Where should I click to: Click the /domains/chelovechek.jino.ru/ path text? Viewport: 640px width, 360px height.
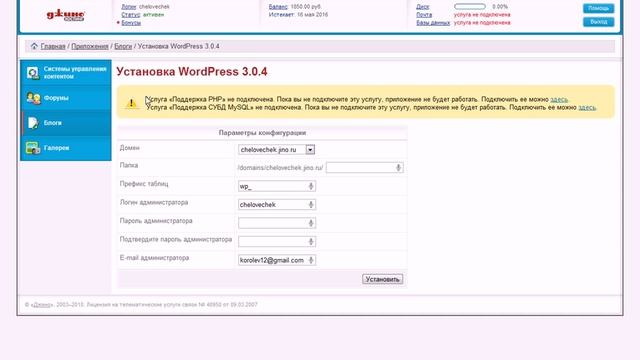coord(280,168)
